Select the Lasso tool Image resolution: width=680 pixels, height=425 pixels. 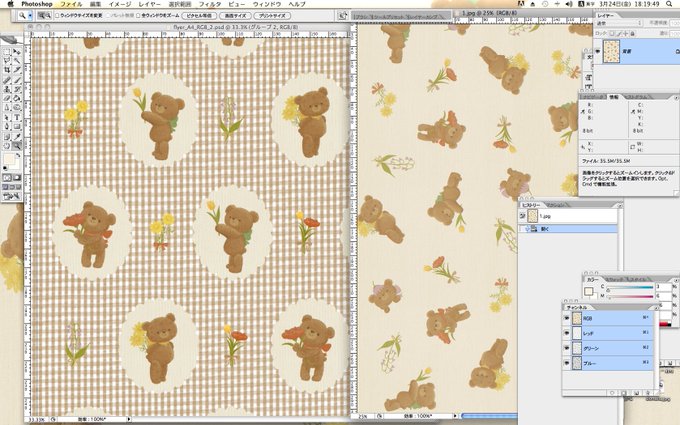[7, 61]
